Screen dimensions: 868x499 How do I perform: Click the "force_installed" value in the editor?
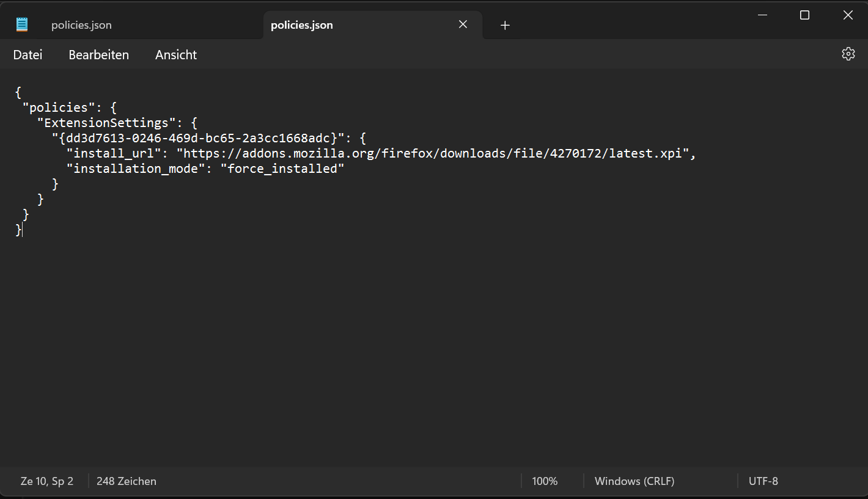pos(282,169)
